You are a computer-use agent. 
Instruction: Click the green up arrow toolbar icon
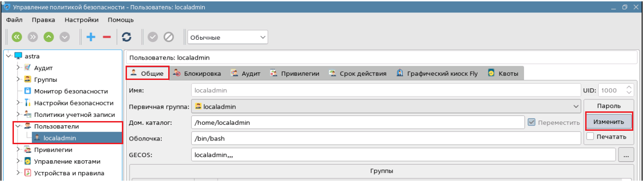point(49,37)
